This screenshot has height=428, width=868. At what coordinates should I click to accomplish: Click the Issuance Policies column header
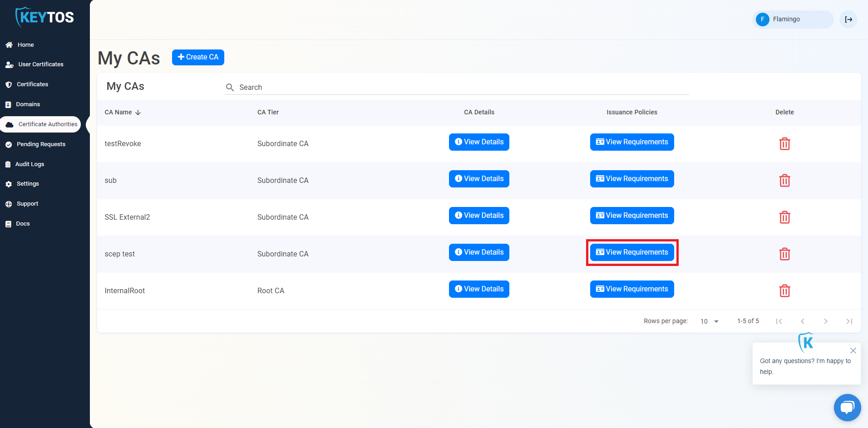pos(632,112)
